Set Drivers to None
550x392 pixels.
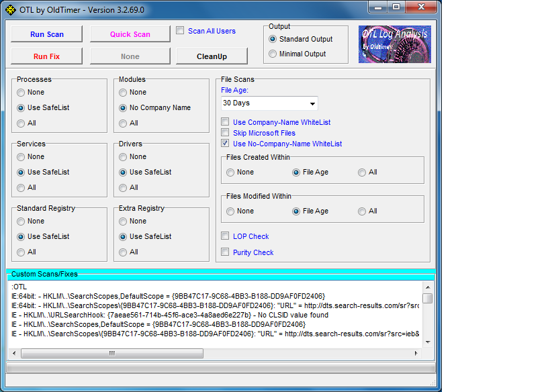[123, 156]
